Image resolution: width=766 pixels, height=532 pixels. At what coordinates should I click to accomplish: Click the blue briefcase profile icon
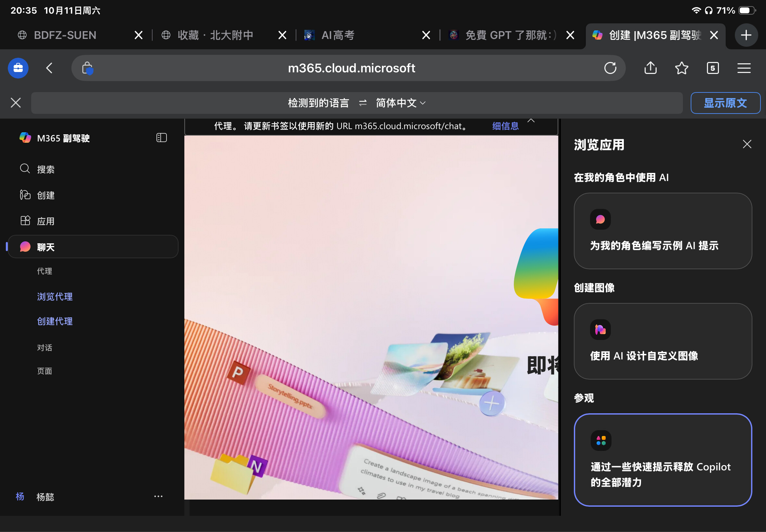coord(18,68)
